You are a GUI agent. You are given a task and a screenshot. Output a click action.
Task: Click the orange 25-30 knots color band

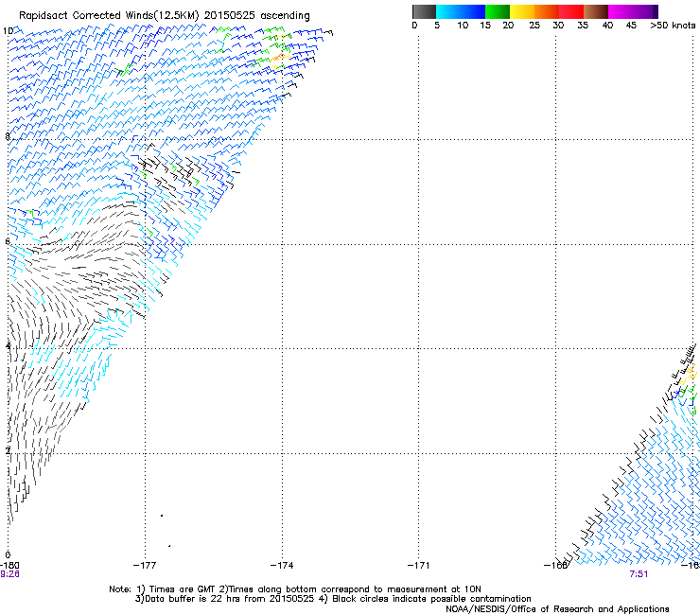click(547, 11)
